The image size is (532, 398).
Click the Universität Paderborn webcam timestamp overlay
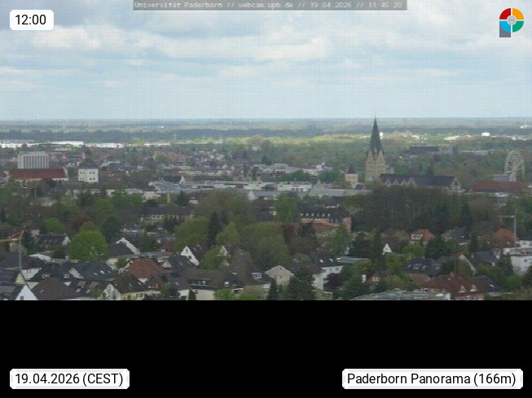pos(270,5)
